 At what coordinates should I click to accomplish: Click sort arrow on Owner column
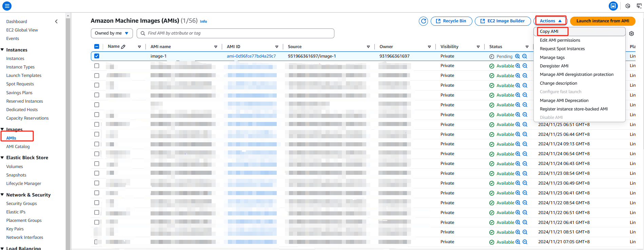429,47
